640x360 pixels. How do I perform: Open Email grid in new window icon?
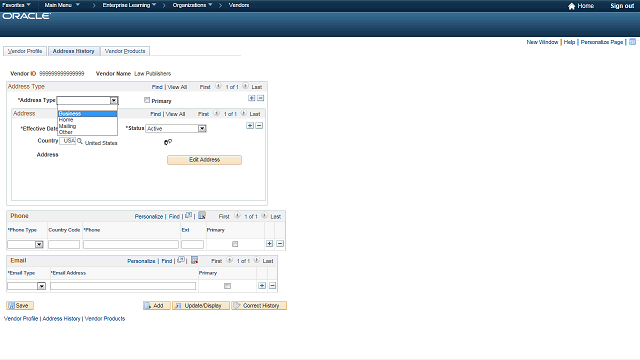(x=181, y=260)
